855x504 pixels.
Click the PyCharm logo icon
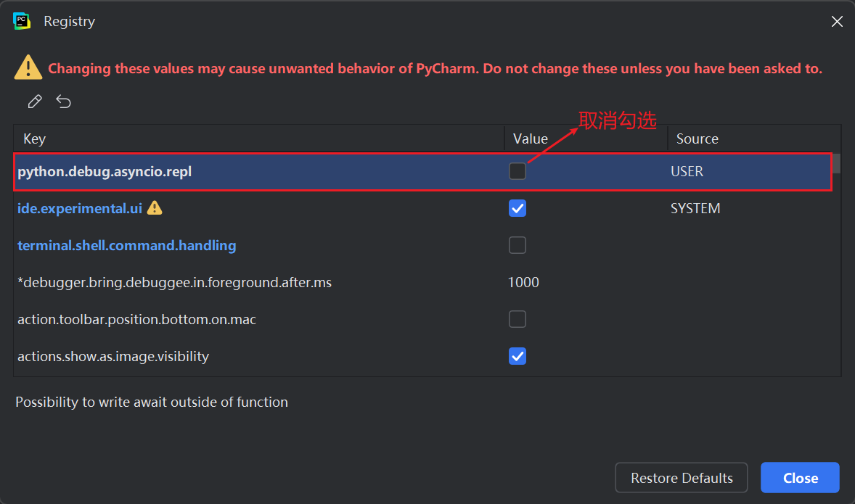[x=22, y=21]
